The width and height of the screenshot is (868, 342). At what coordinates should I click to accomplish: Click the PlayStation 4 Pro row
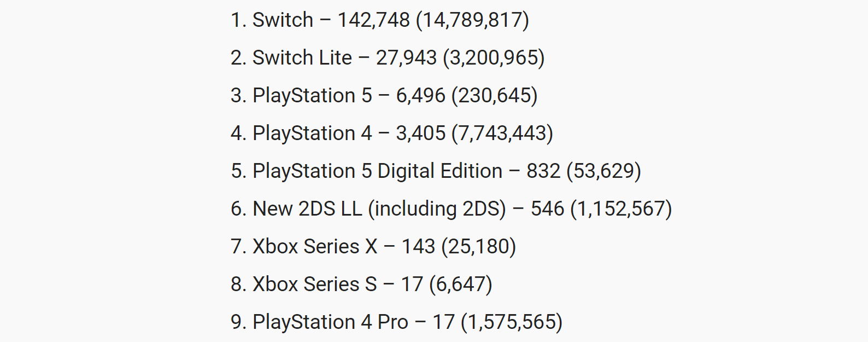click(x=397, y=322)
